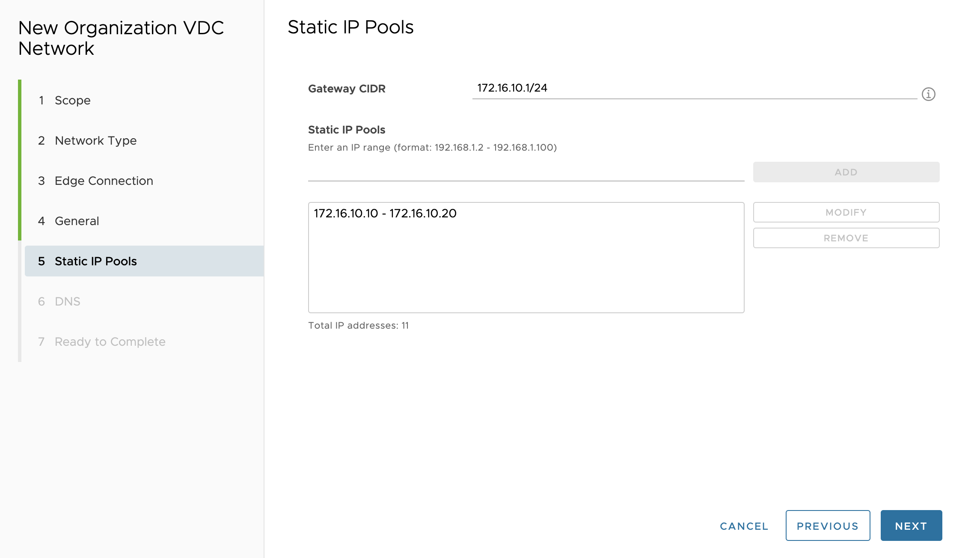980x558 pixels.
Task: Open the Network Type step
Action: pyautogui.click(x=95, y=140)
